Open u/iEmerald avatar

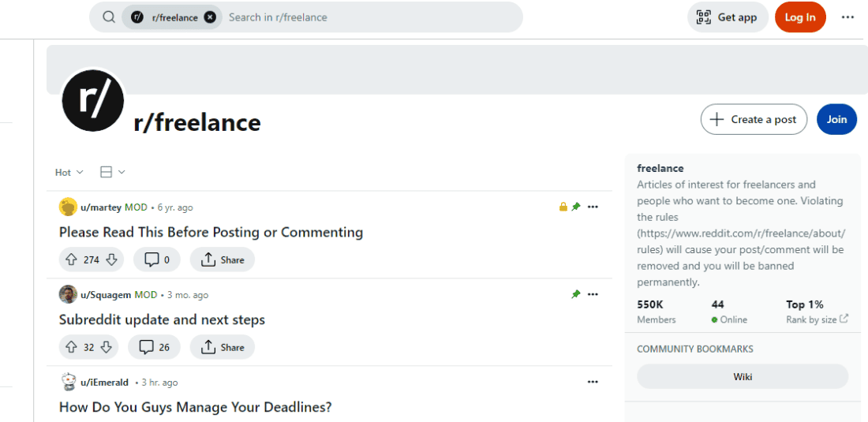68,383
